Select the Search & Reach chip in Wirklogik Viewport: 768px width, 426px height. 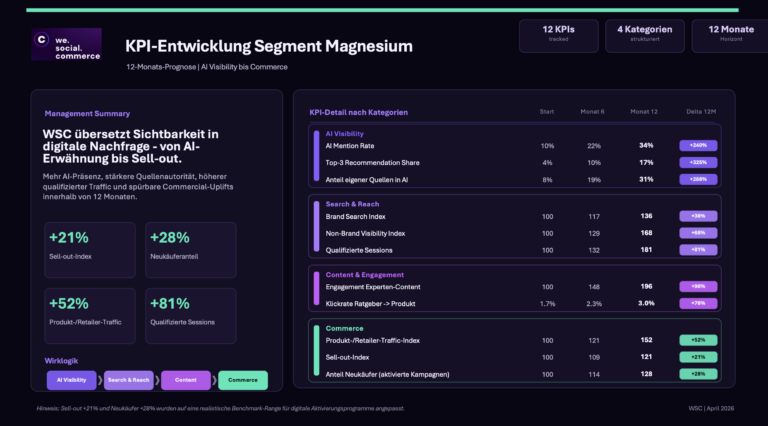click(128, 380)
